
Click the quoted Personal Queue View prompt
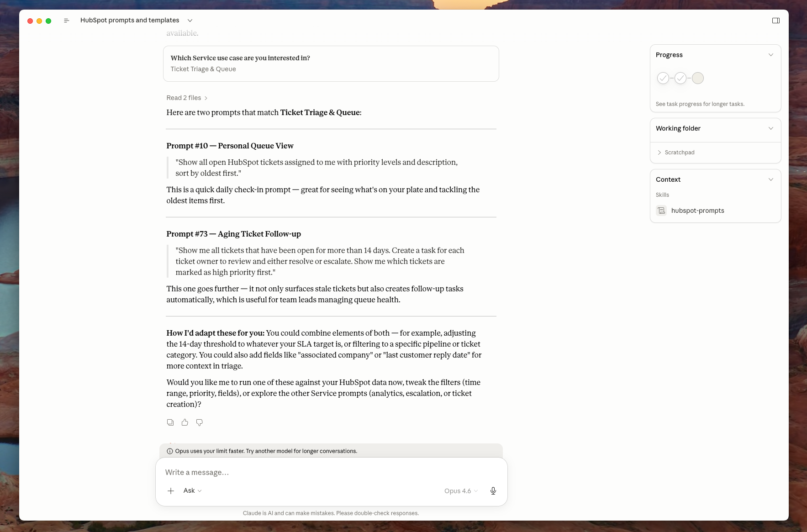(316, 168)
